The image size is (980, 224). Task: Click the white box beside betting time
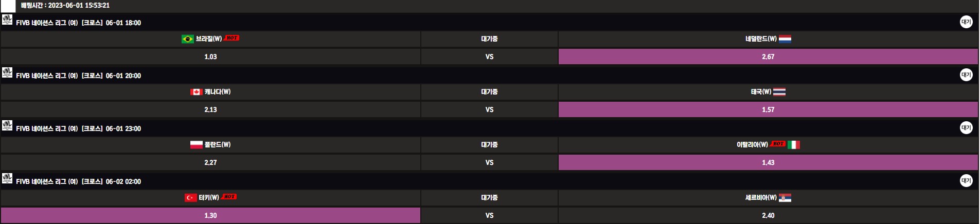(8, 6)
